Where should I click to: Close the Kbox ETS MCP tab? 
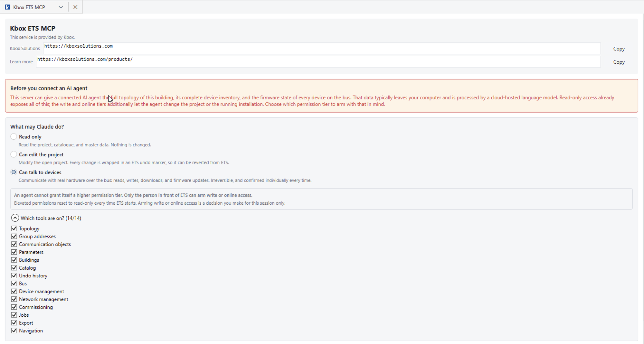[75, 7]
